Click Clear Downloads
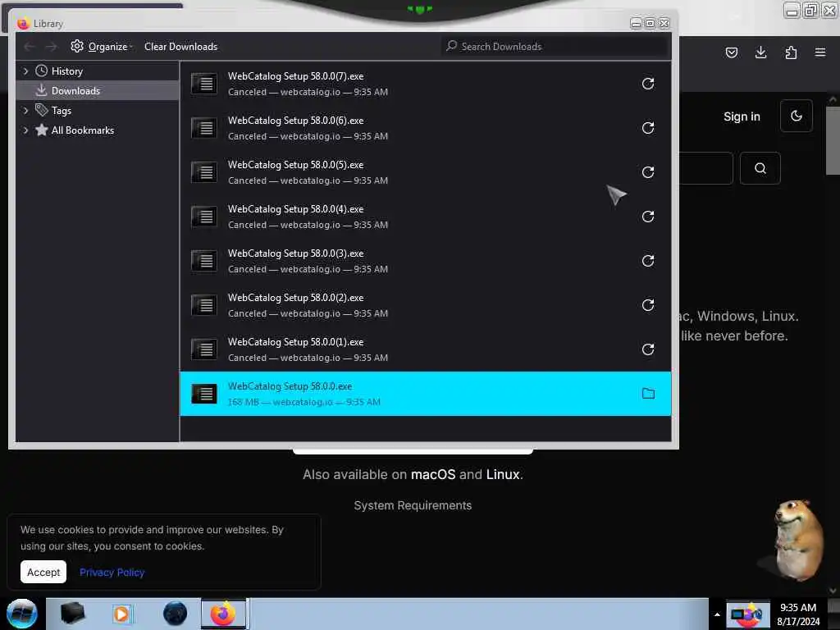Screen dimensions: 840x630 180,47
